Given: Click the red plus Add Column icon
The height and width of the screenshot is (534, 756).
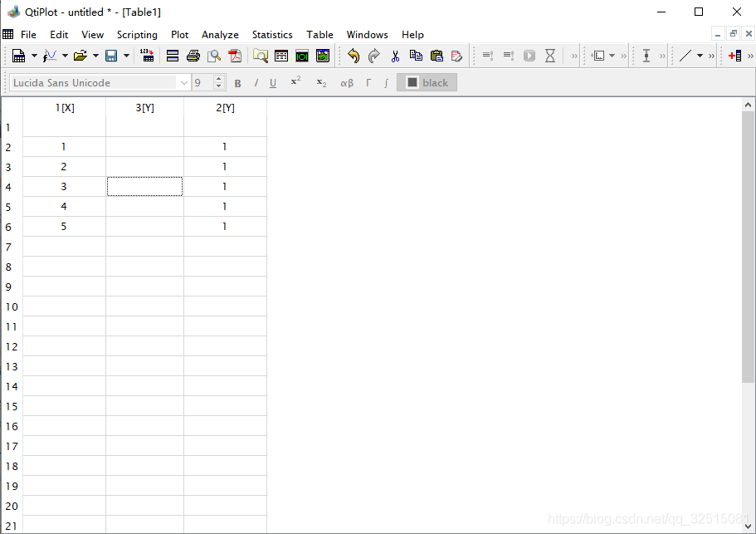Looking at the screenshot, I should click(734, 56).
